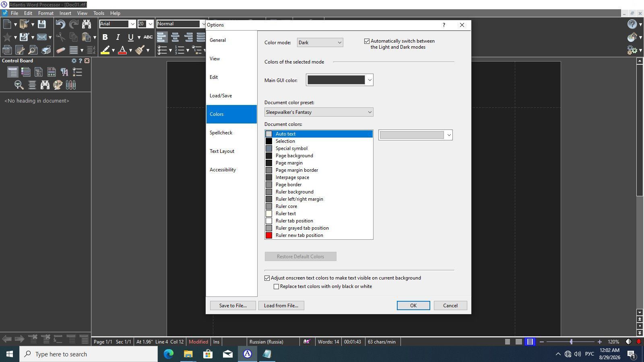Click the Bold formatting icon
Screen dimensions: 644x362
(x=105, y=37)
